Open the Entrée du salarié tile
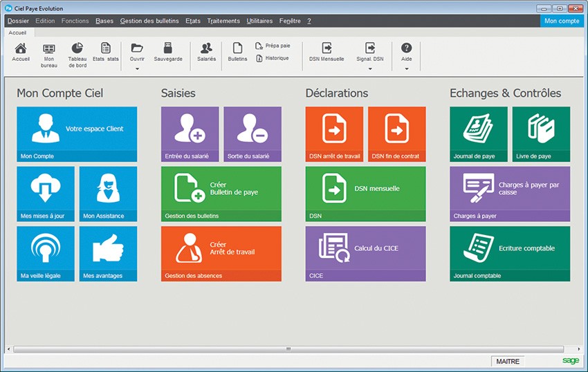 click(190, 133)
